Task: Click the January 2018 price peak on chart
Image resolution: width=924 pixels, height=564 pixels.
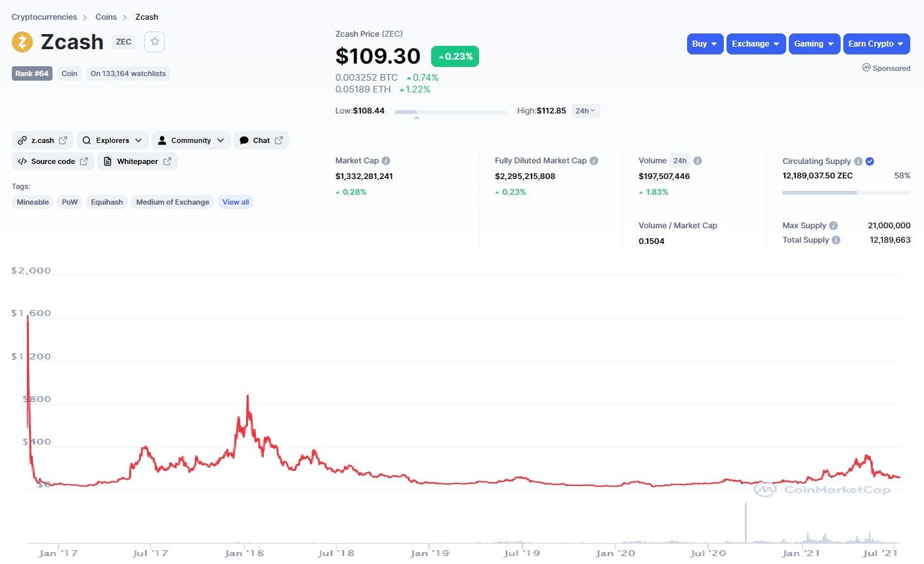Action: coord(247,396)
